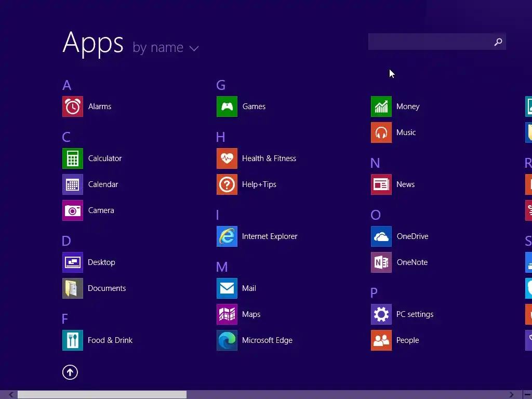Image resolution: width=532 pixels, height=399 pixels.
Task: Select the letter I group header
Action: tap(218, 215)
